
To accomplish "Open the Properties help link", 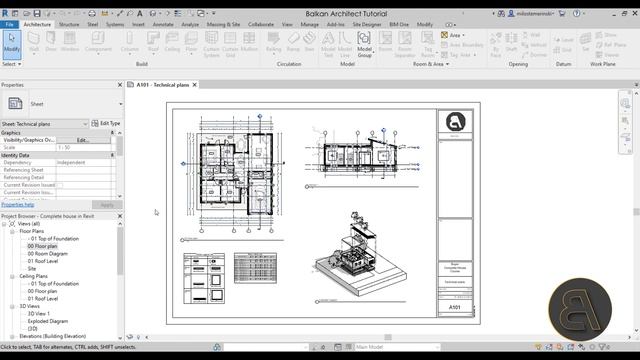I will coord(18,205).
